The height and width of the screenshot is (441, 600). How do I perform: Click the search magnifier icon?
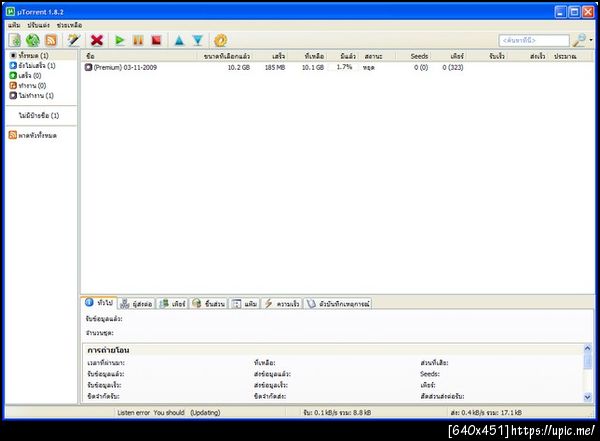pyautogui.click(x=579, y=40)
